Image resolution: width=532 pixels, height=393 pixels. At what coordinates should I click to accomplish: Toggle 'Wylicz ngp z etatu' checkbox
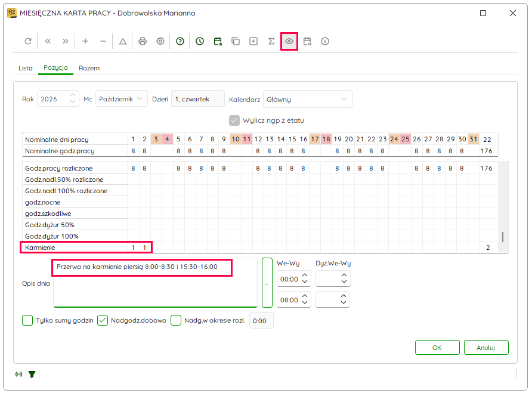[234, 120]
